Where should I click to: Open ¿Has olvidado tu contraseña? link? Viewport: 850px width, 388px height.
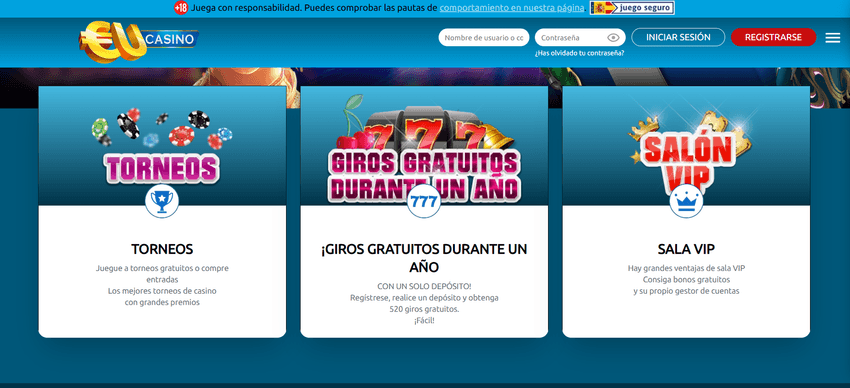(x=579, y=53)
